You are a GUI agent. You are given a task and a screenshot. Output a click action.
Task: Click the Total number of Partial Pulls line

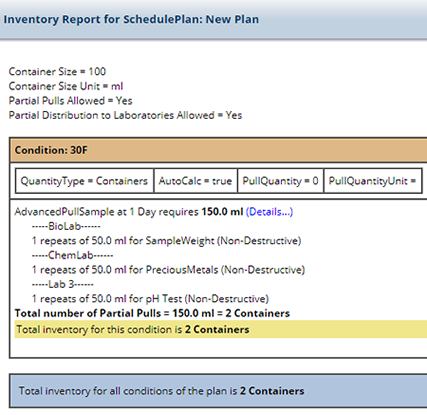coord(152,313)
